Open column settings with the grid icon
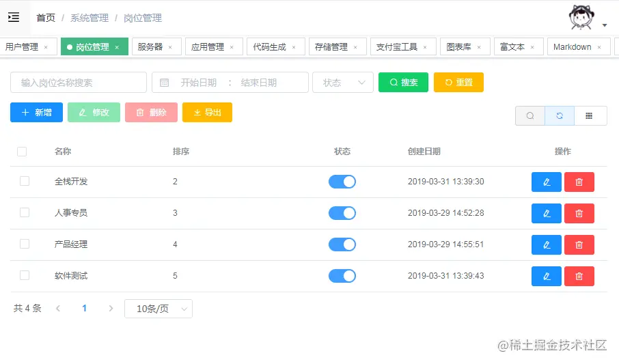Screen dimensions: 619x364 tap(589, 115)
